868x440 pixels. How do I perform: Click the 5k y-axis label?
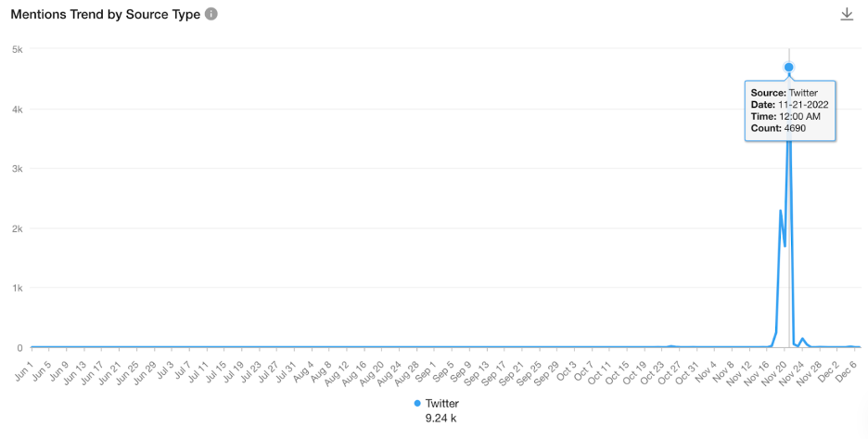[16, 49]
